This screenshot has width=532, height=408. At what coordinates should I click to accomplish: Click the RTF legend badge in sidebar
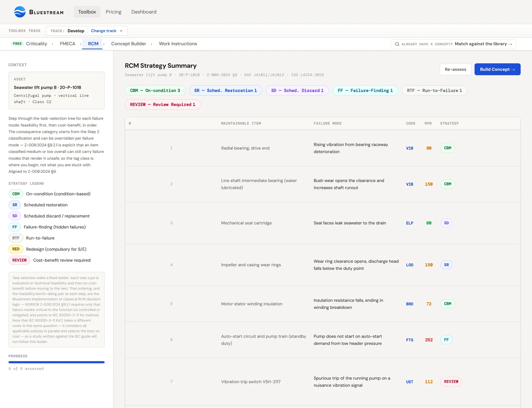[16, 238]
